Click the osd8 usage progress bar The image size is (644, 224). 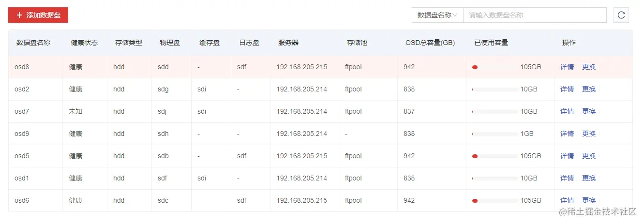coord(495,67)
